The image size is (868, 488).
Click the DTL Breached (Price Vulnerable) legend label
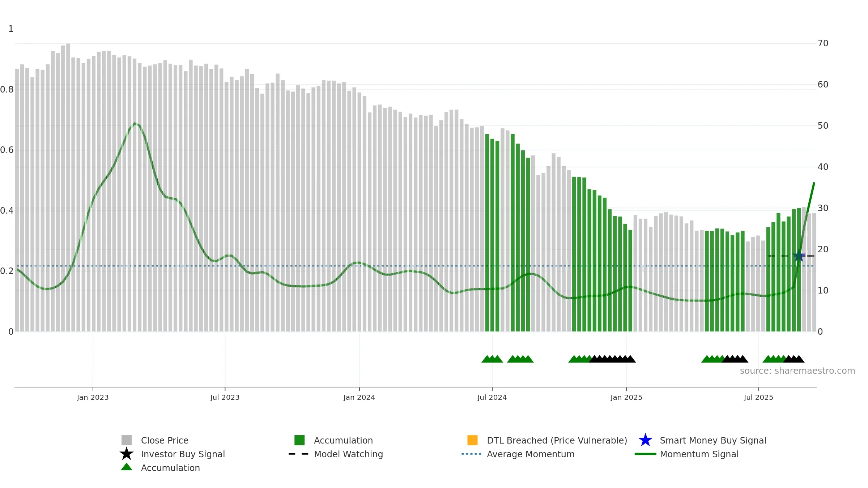click(557, 441)
